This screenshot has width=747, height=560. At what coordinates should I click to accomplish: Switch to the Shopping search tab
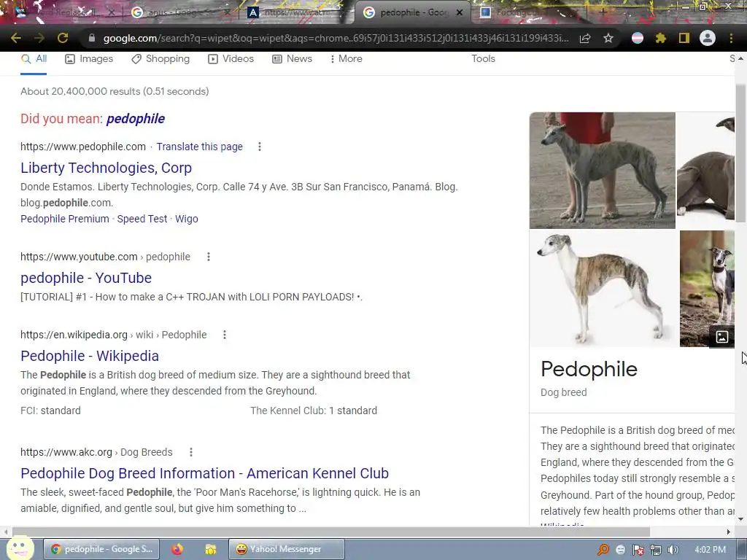160,58
